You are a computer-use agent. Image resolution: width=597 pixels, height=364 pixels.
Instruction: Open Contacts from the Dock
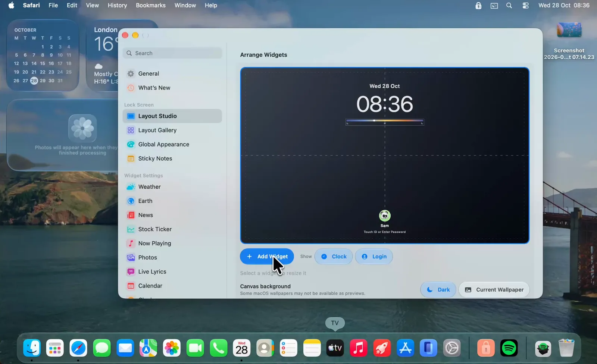pos(265,348)
